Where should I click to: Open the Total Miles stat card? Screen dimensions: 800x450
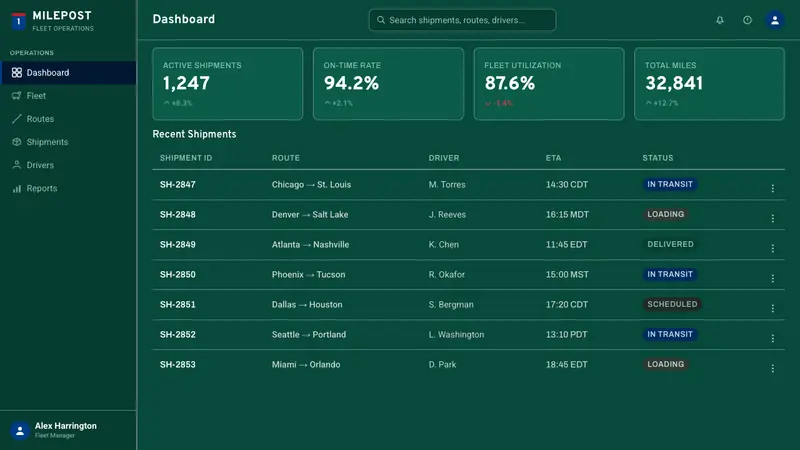click(x=710, y=84)
